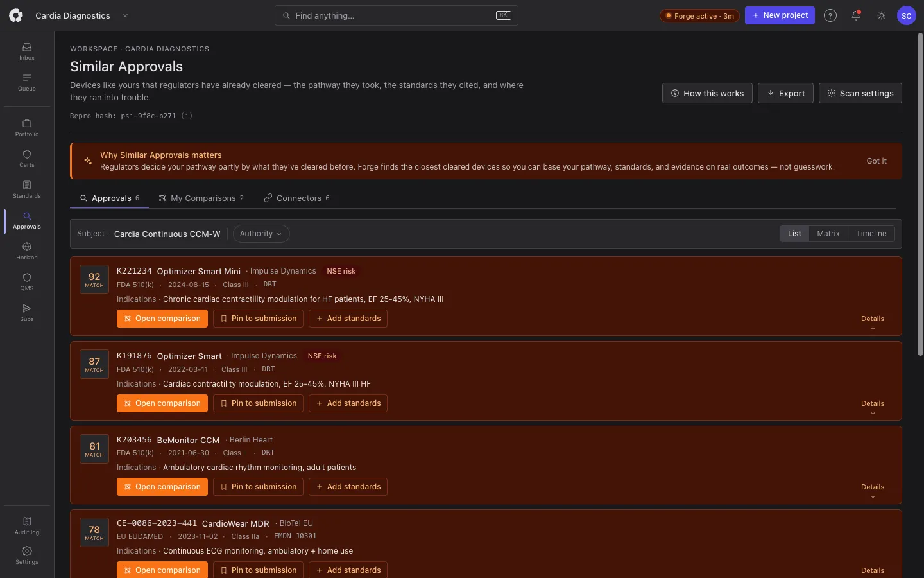Click the page vertical scrollbar

(x=920, y=193)
